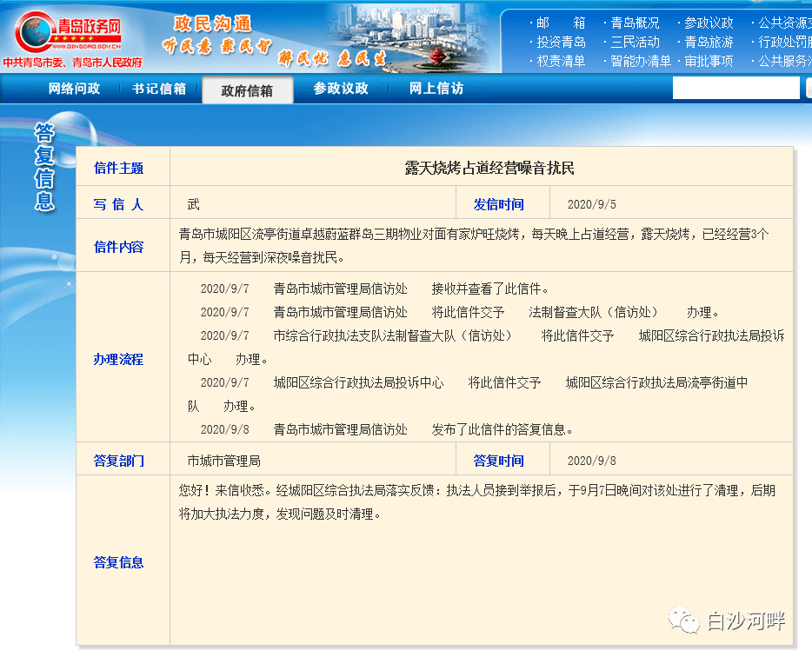Open the 青岛旅游 link

709,42
